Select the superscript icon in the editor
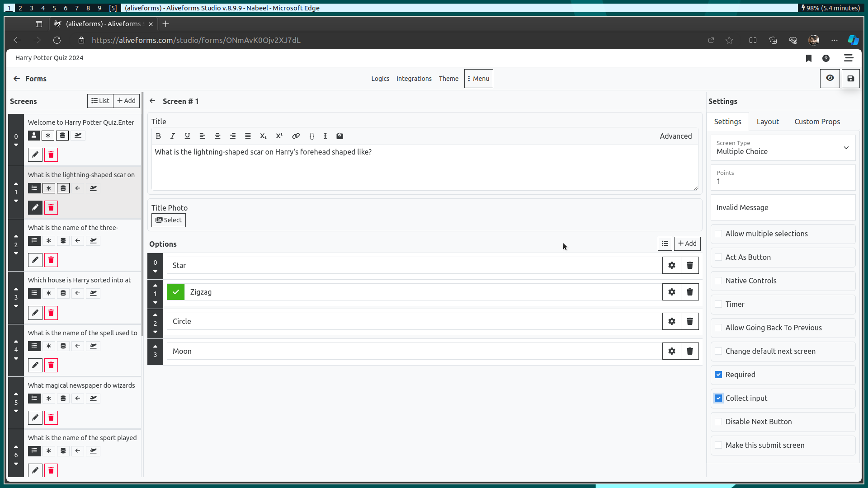The width and height of the screenshot is (868, 488). [279, 136]
